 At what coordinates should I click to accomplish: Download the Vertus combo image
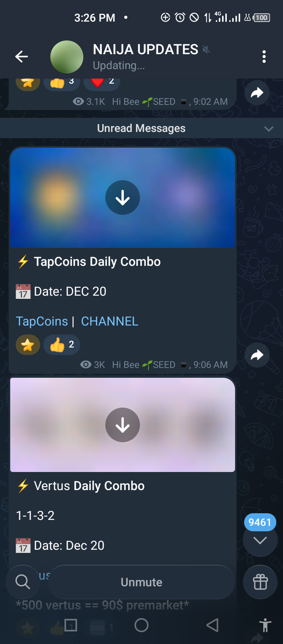pos(123,425)
